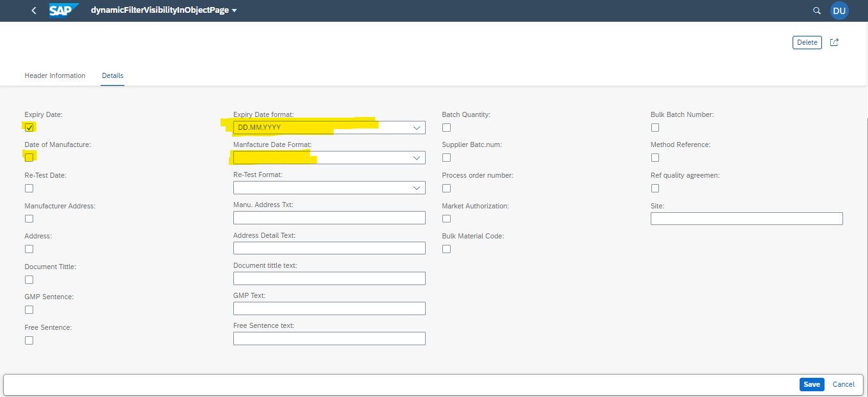
Task: Click the Delete button
Action: coord(807,42)
